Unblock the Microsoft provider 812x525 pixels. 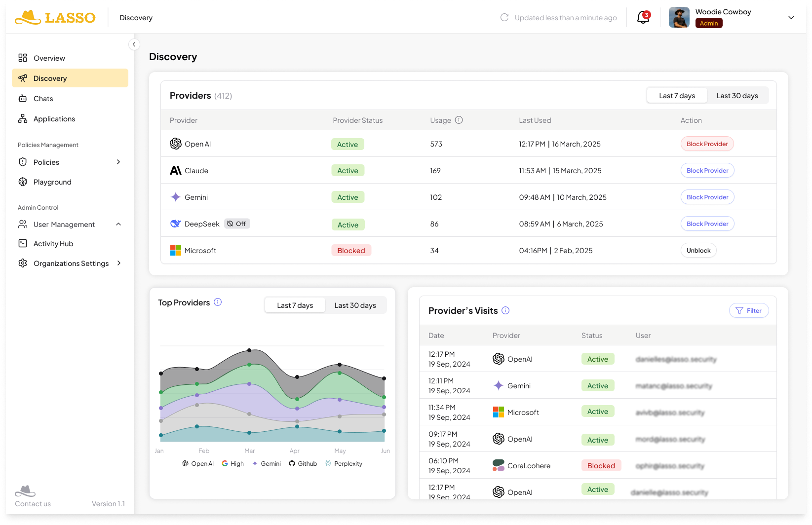pos(698,251)
